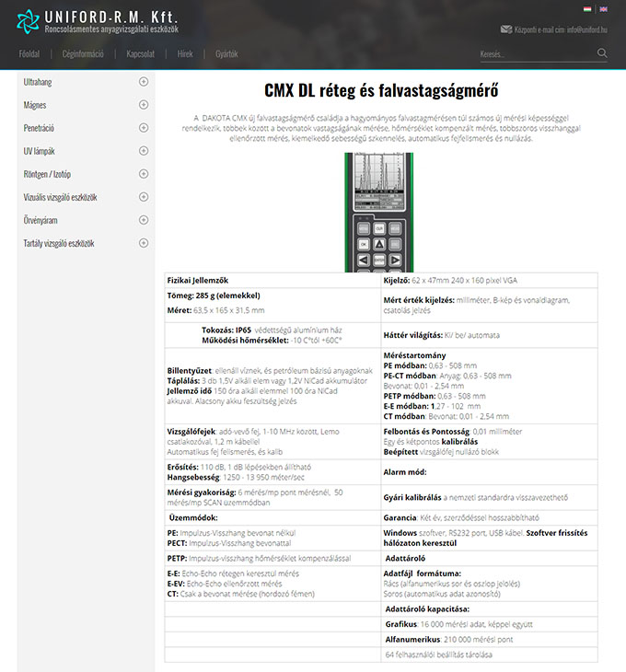
Task: Click the Windows szoftver, RS232 port cell
Action: tap(490, 538)
